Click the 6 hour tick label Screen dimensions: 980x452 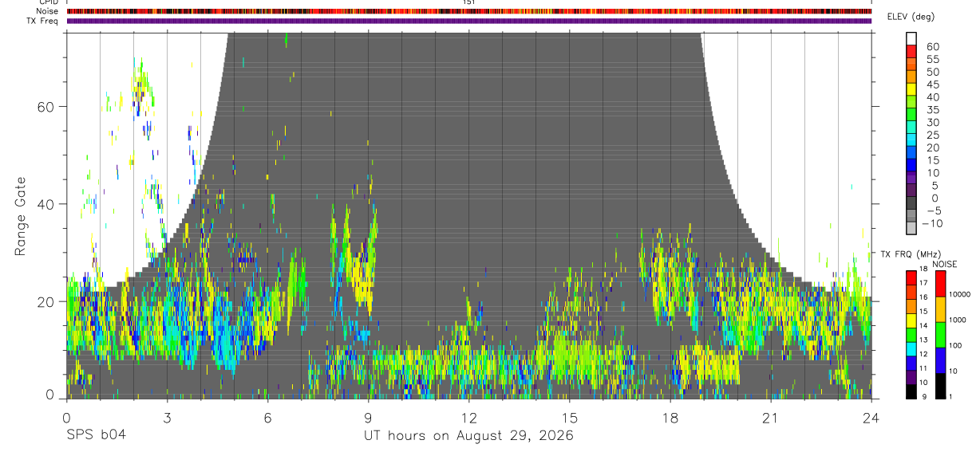coord(267,419)
